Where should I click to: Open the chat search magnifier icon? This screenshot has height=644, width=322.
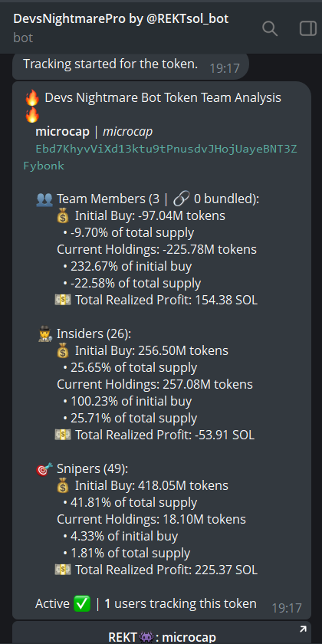coord(270,29)
